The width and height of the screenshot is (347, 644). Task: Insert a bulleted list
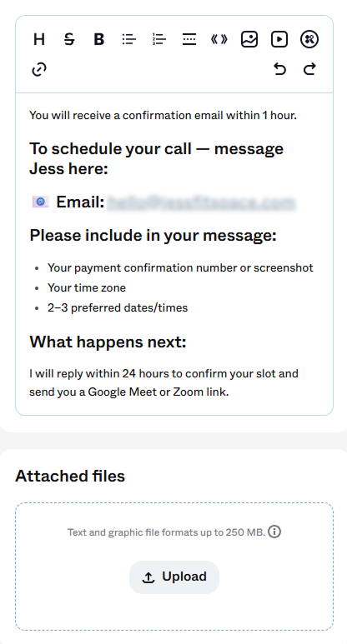(x=128, y=39)
